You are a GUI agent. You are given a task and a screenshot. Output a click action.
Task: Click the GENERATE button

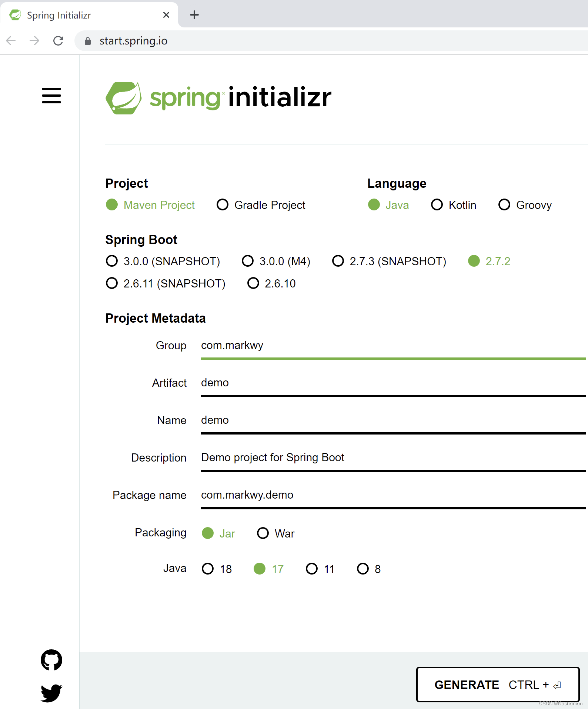click(x=498, y=685)
